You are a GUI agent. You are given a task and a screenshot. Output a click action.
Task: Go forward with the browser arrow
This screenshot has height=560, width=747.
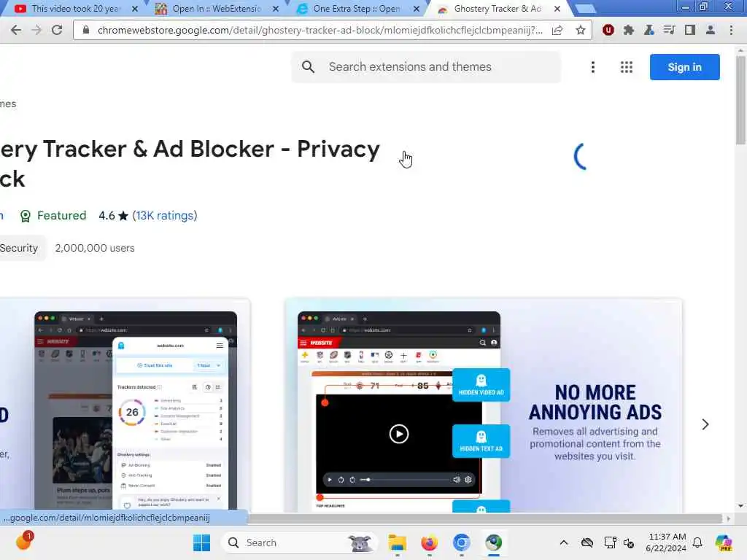pyautogui.click(x=36, y=30)
